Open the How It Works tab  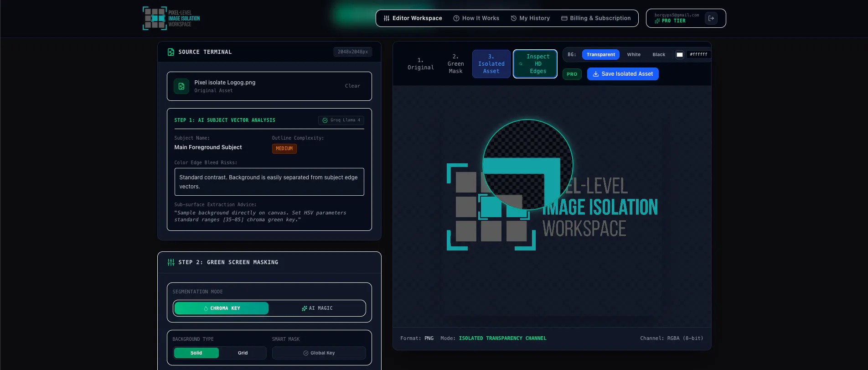[x=476, y=18]
